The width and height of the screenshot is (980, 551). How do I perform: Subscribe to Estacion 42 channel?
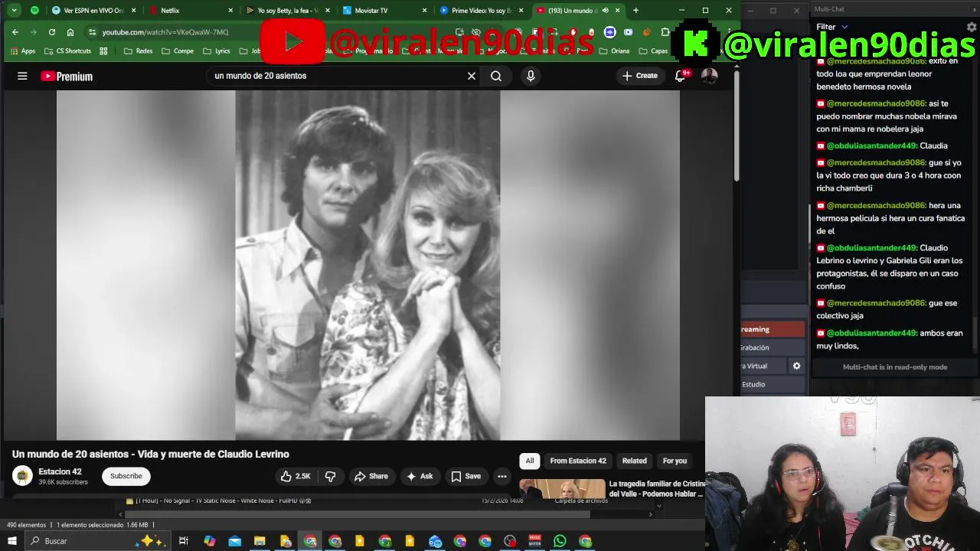coord(126,476)
